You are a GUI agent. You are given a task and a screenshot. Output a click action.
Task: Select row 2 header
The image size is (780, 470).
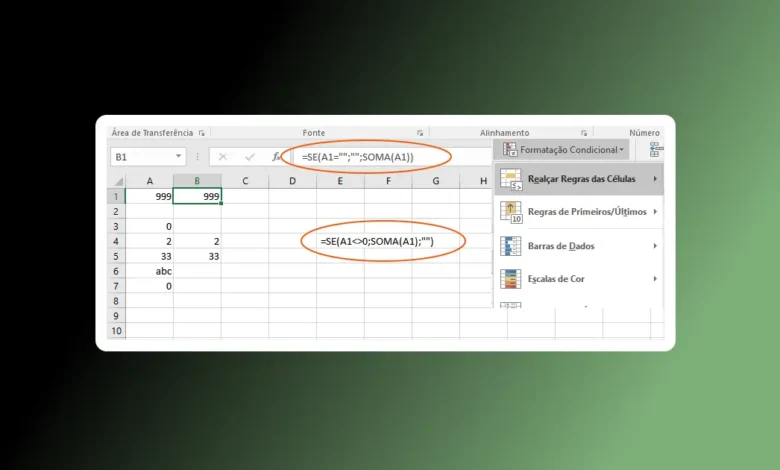click(x=116, y=211)
